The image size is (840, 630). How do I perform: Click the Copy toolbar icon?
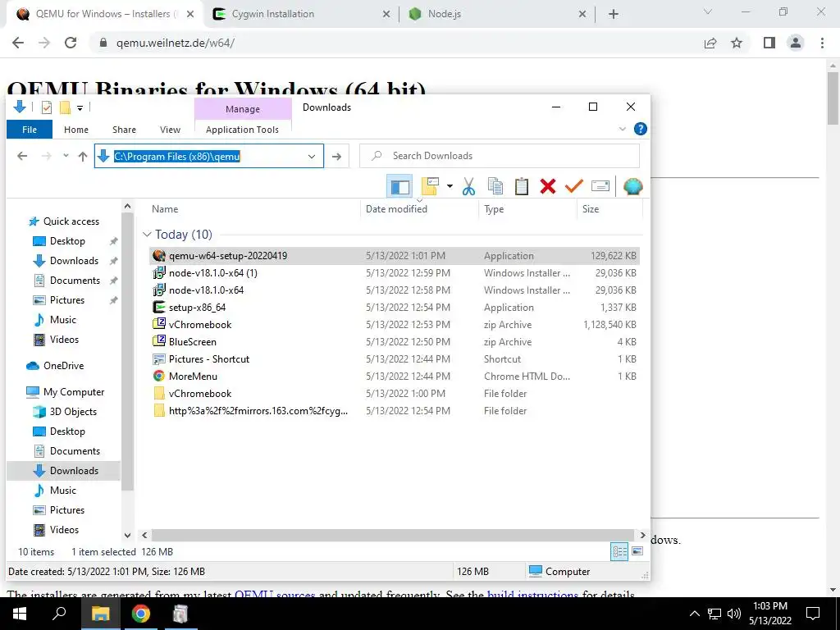pyautogui.click(x=495, y=186)
